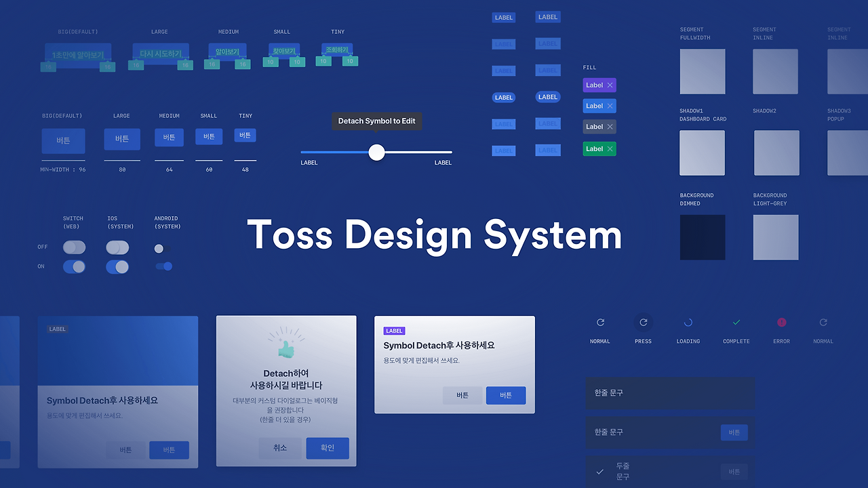Click the PRESS state refresh icon
Screen dimensions: 868x488
[644, 323]
